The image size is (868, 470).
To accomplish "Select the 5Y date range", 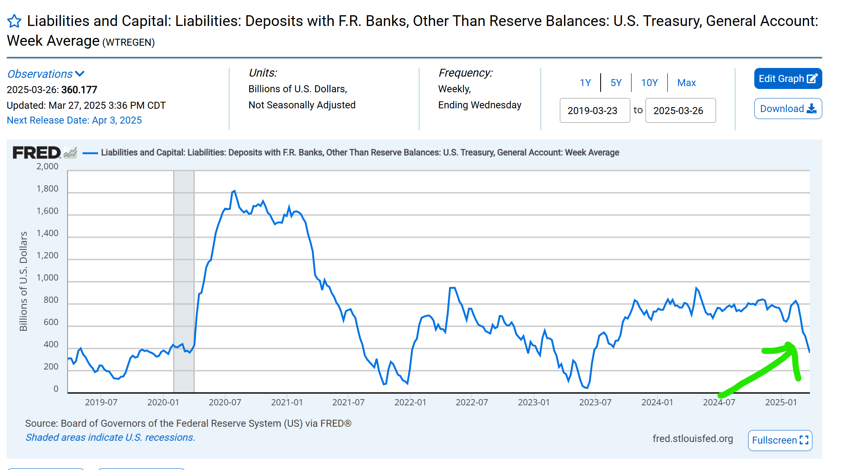I will (616, 83).
